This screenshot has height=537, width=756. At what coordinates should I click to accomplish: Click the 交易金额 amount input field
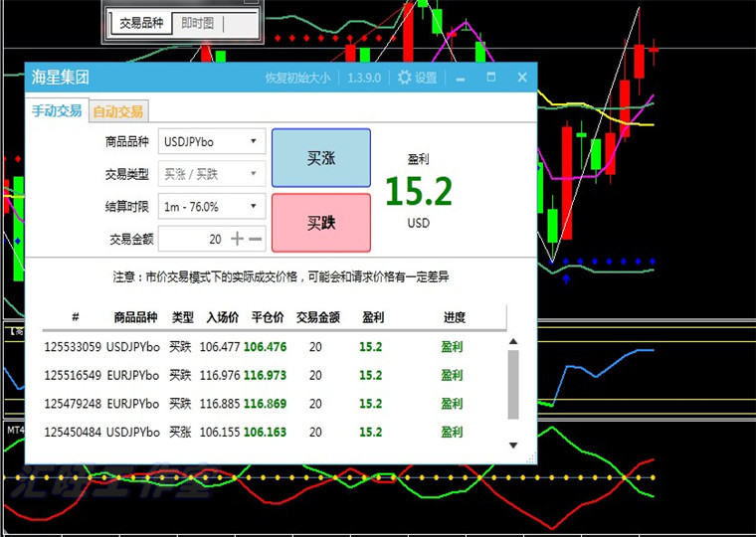tap(192, 239)
